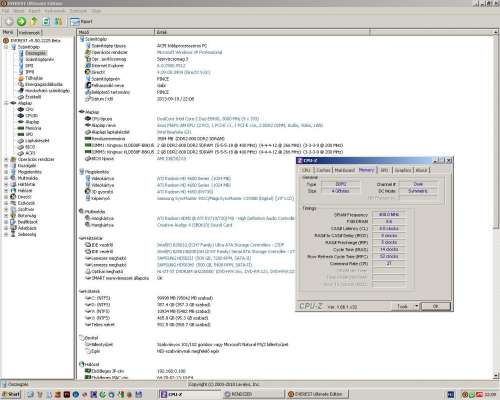Image resolution: width=500 pixels, height=400 pixels.
Task: Open the Mainboard tab in CPU-Z
Action: 345,170
